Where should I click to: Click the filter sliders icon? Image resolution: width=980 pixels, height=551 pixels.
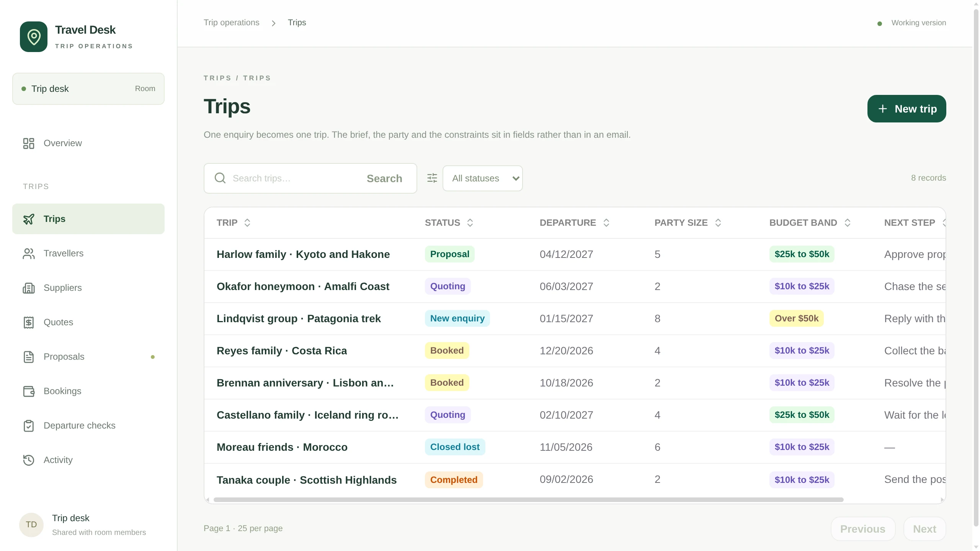point(432,178)
